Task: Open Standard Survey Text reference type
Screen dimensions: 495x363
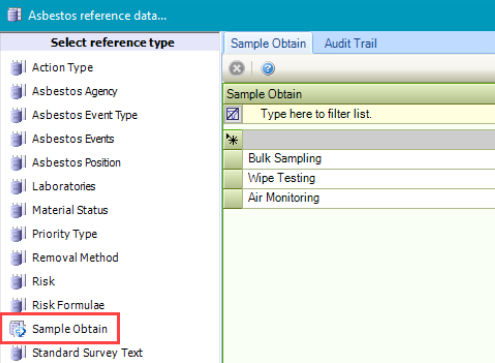Action: click(x=87, y=353)
